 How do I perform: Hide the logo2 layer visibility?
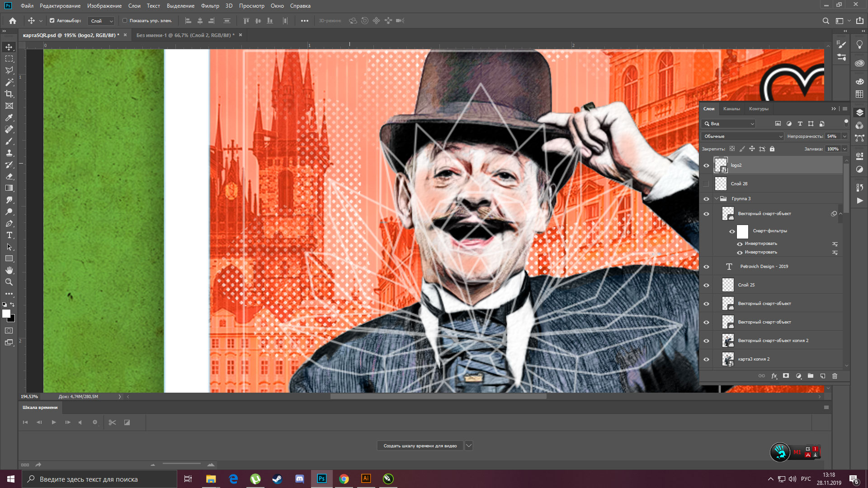tap(706, 165)
